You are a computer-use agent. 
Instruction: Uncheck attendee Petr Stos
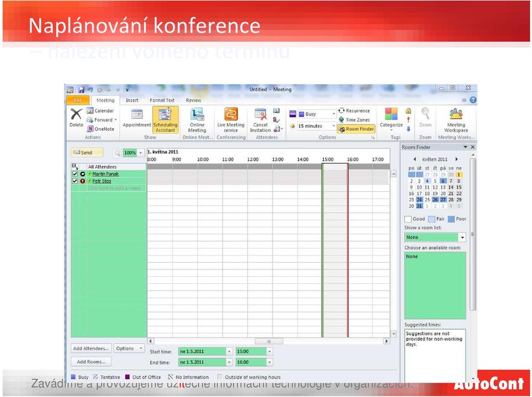pyautogui.click(x=75, y=181)
